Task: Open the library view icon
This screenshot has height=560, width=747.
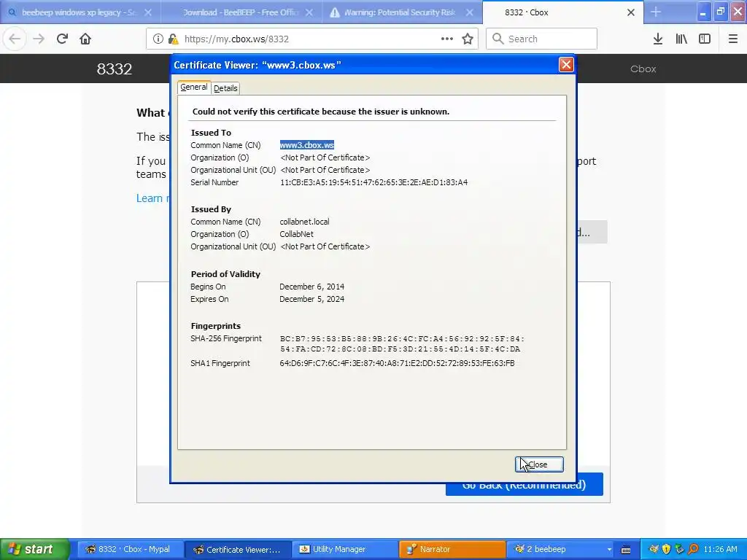Action: point(681,39)
